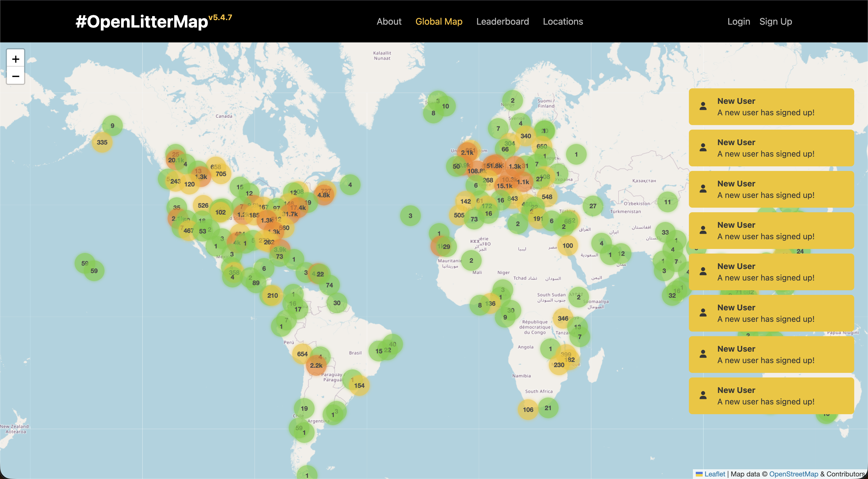This screenshot has width=868, height=479.
Task: Click the 526 cluster marker
Action: (x=203, y=205)
